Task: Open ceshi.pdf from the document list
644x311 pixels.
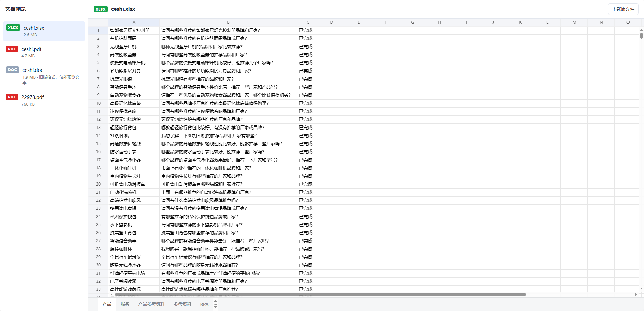Action: click(x=44, y=52)
